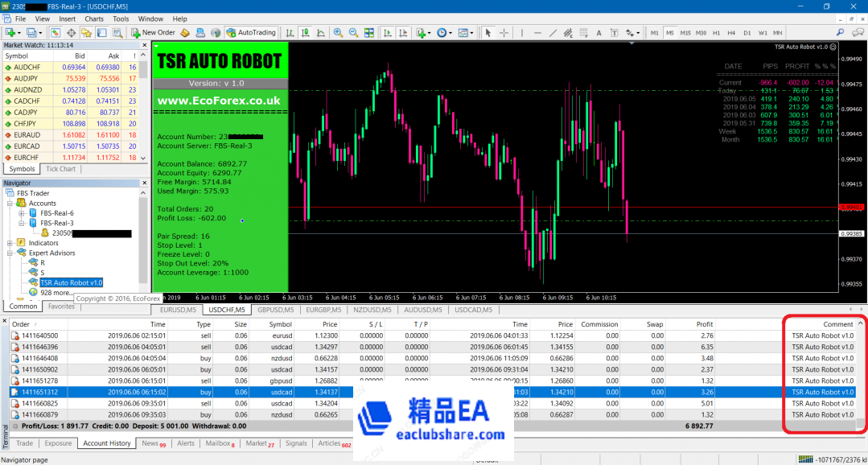Select TSR Auto Robot v1.0 expert
Image resolution: width=868 pixels, height=465 pixels.
(x=71, y=283)
